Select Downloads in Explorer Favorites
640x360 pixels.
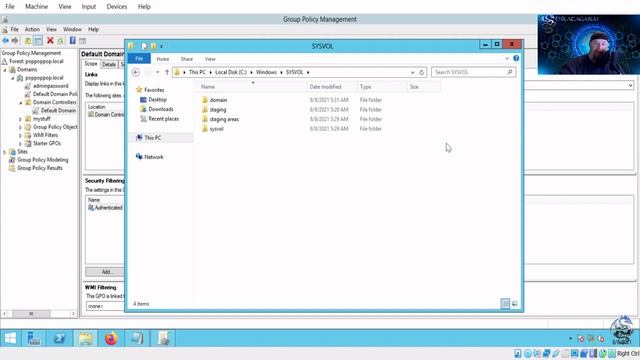160,109
